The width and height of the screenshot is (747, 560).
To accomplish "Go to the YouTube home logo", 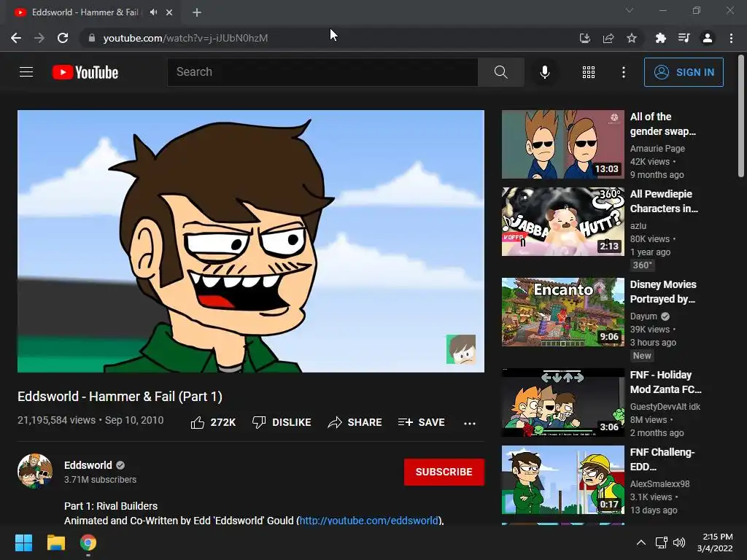I will click(x=85, y=72).
